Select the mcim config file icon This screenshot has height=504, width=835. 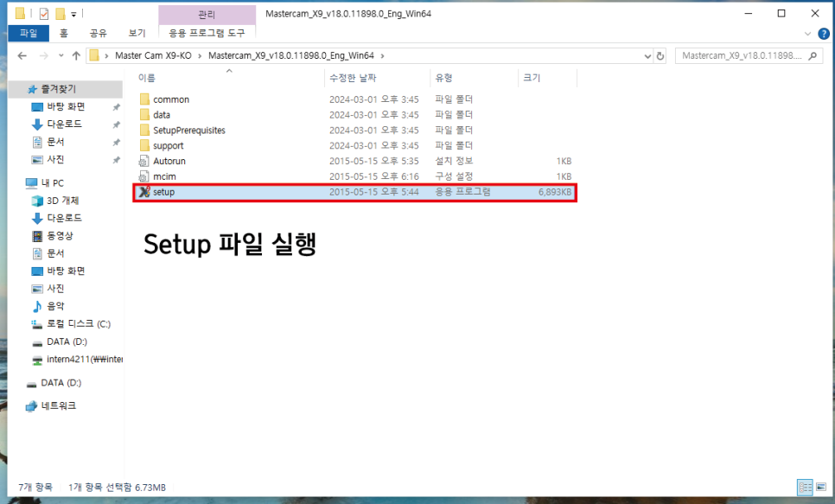(x=143, y=176)
